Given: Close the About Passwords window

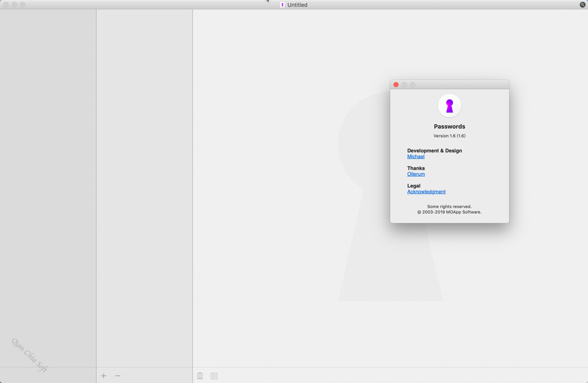Looking at the screenshot, I should (396, 85).
